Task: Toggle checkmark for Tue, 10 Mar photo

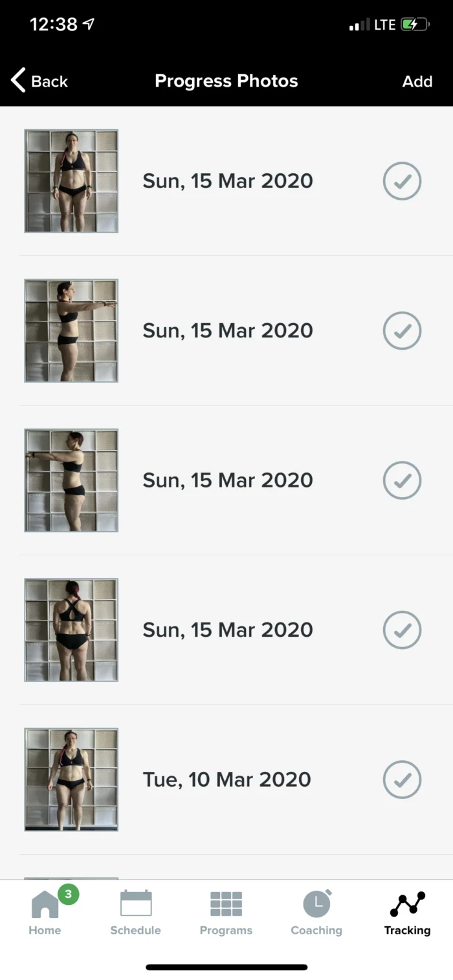Action: 402,780
